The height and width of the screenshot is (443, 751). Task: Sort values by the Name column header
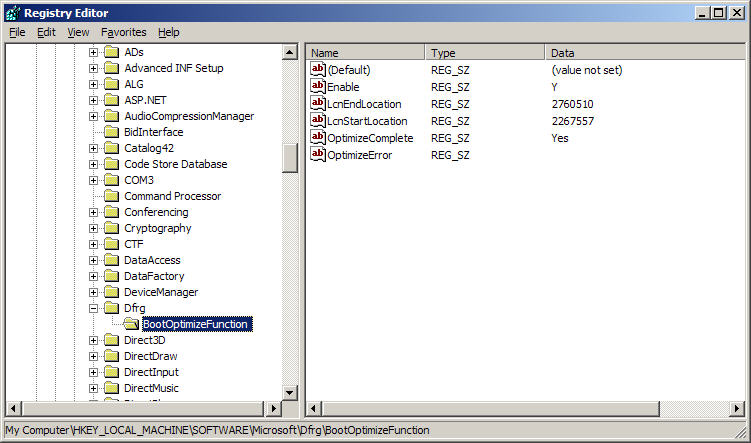(x=366, y=52)
